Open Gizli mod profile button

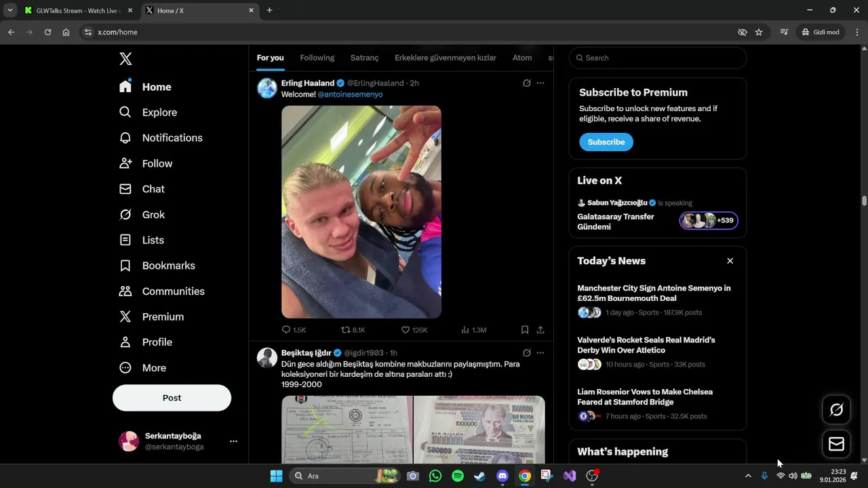(821, 32)
